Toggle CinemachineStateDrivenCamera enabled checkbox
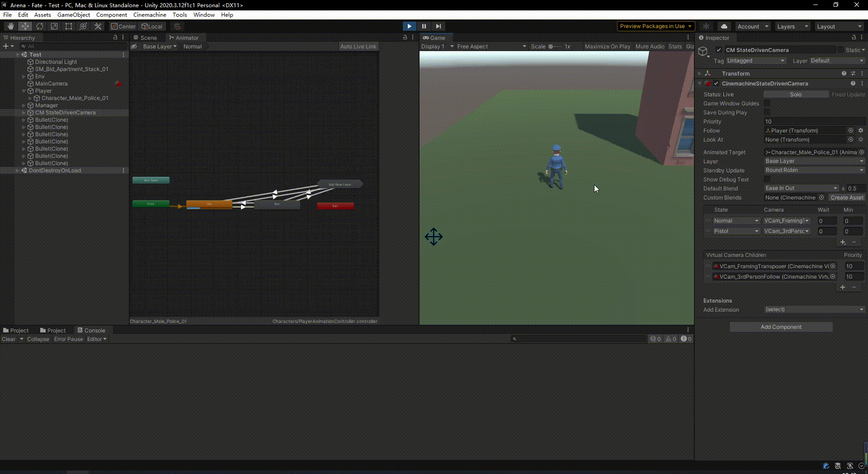The image size is (868, 474). [x=716, y=83]
